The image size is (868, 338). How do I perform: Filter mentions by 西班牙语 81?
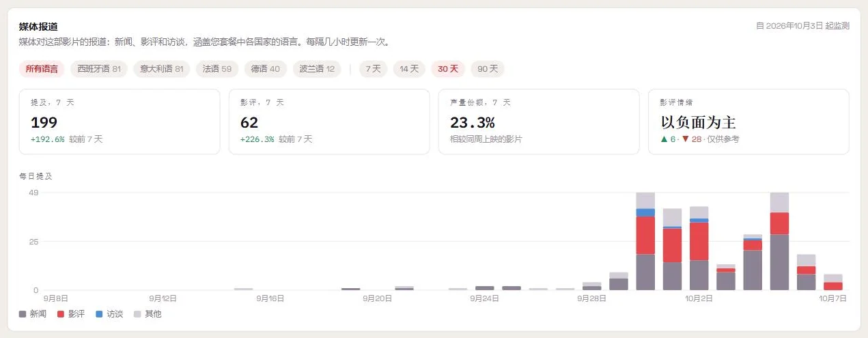tap(99, 69)
